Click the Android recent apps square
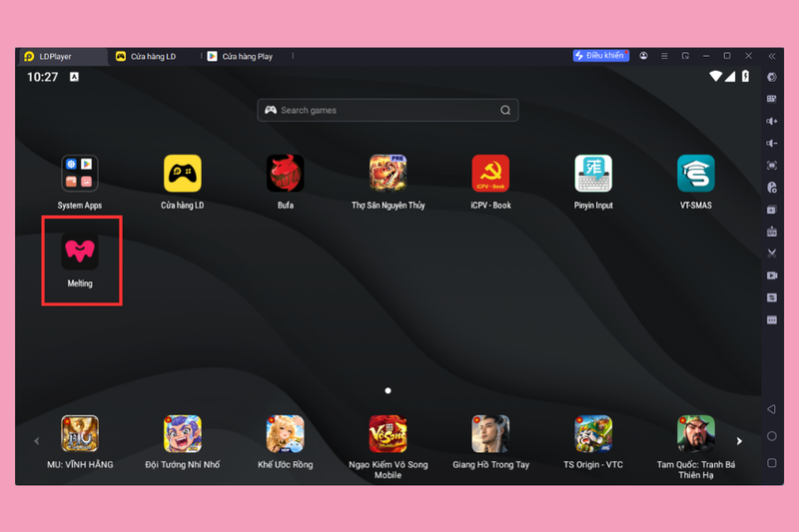799x532 pixels. point(771,463)
